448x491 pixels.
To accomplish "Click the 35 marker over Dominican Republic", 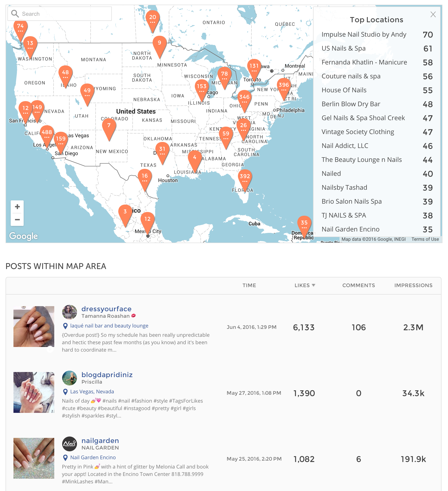I will point(304,225).
